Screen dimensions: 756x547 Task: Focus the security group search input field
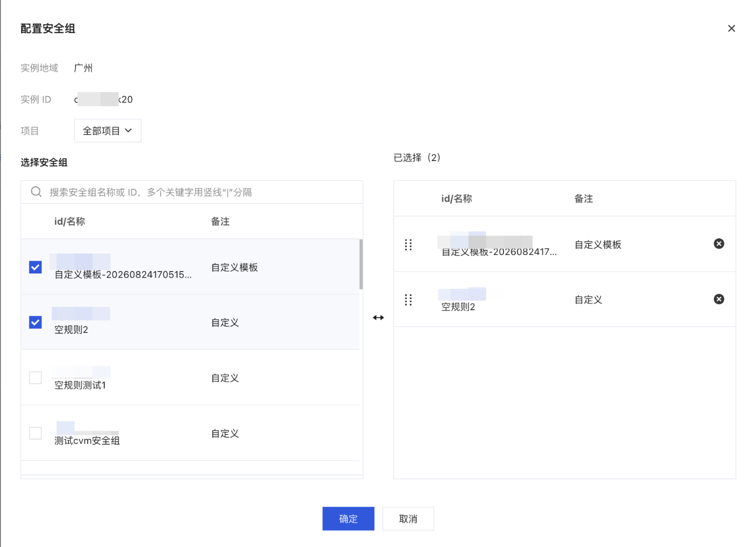click(192, 192)
